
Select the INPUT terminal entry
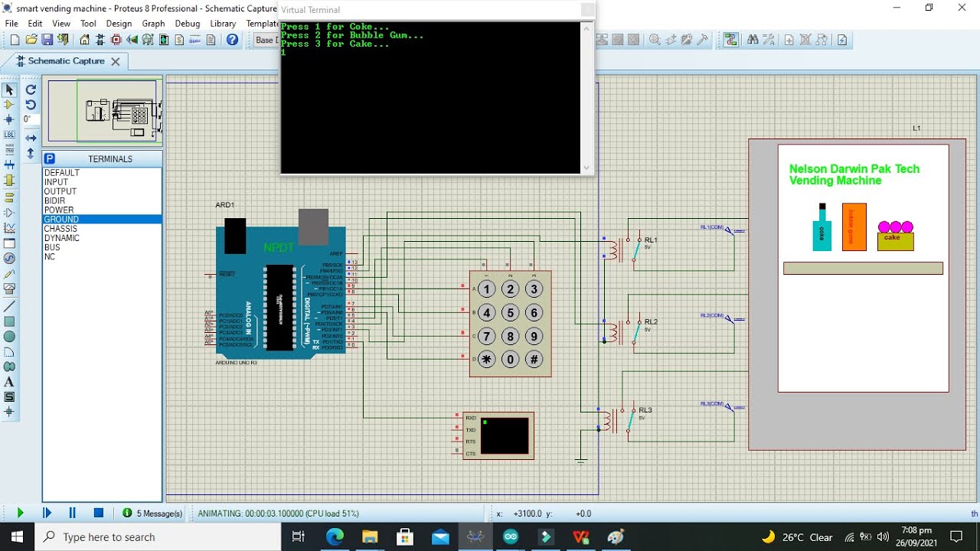pos(103,182)
